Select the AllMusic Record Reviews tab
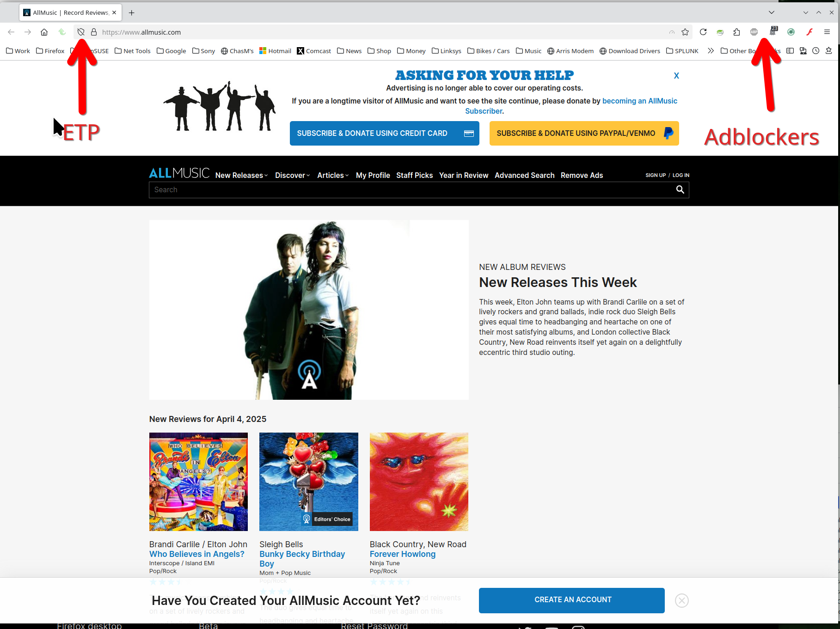Viewport: 840px width, 629px height. [71, 12]
